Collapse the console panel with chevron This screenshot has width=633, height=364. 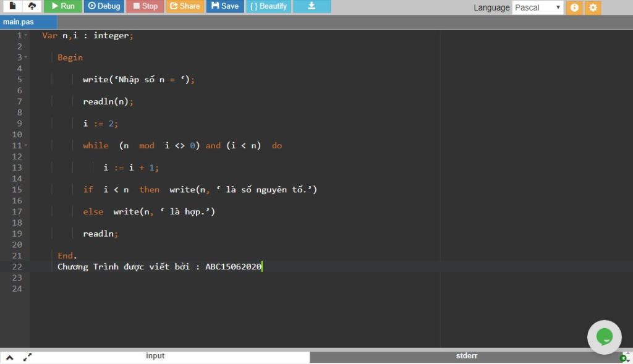(x=10, y=357)
